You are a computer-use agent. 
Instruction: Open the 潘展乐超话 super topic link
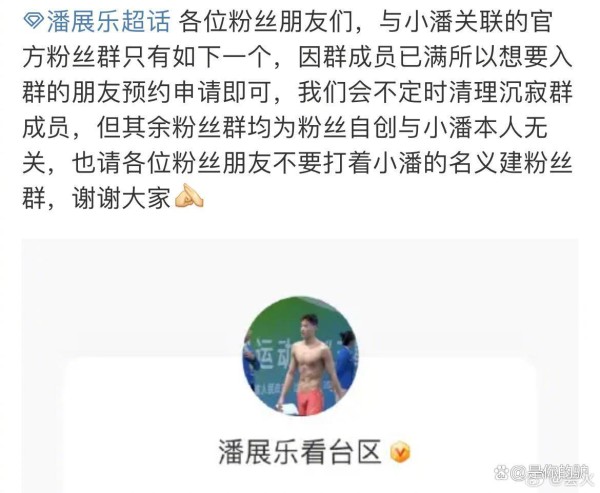point(108,22)
